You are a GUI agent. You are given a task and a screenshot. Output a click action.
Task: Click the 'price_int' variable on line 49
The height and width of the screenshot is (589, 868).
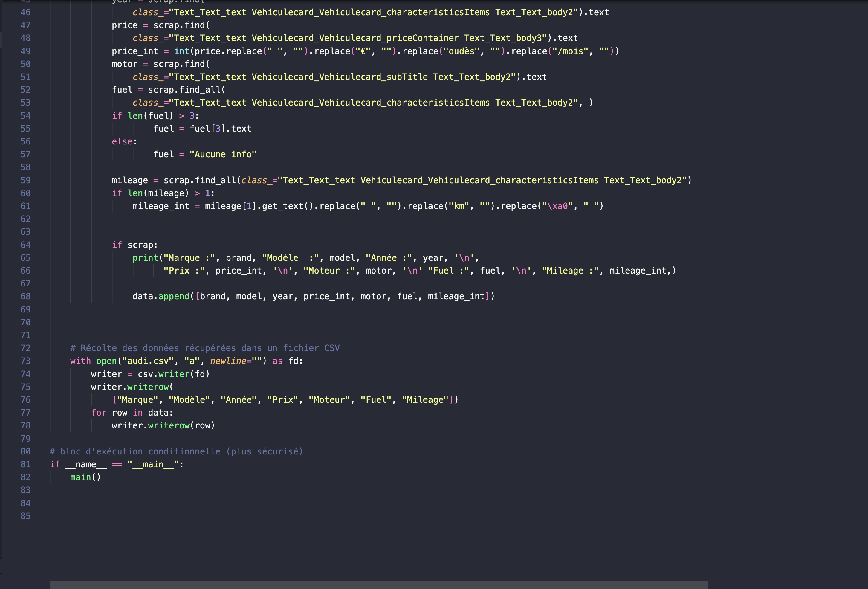point(135,51)
